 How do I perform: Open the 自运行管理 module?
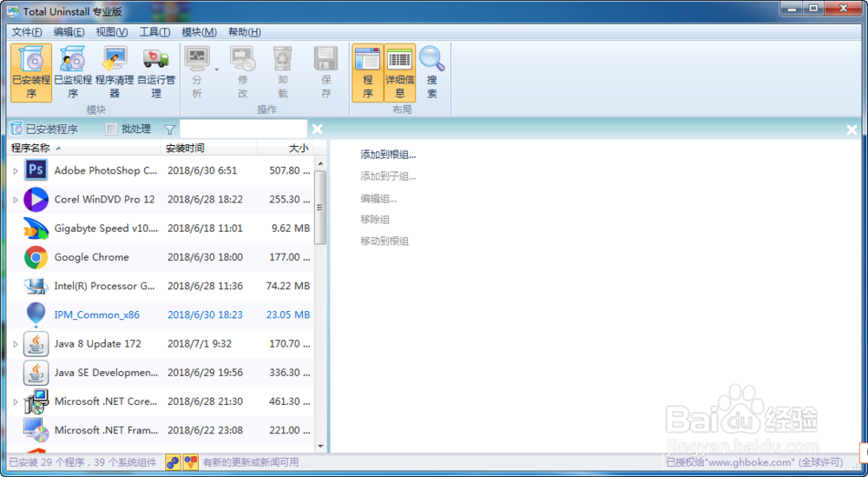coord(156,73)
